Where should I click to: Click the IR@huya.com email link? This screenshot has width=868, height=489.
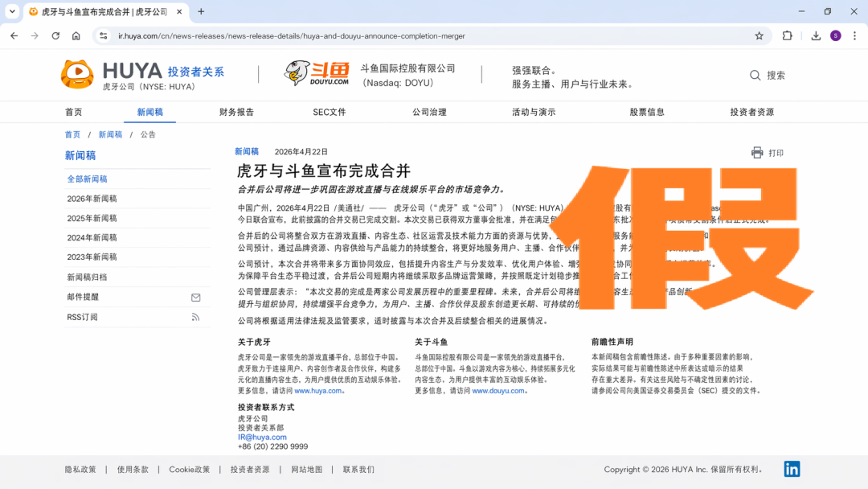click(262, 437)
